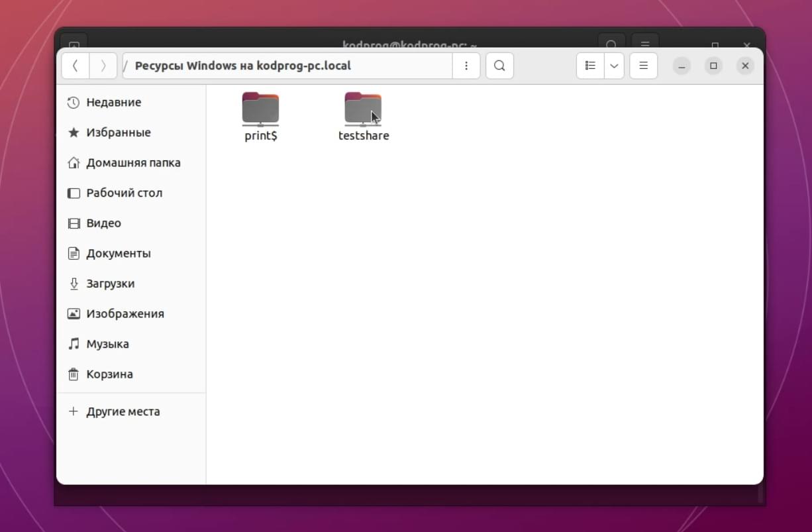Show Другие места locations
The width and height of the screenshot is (812, 532).
131,411
